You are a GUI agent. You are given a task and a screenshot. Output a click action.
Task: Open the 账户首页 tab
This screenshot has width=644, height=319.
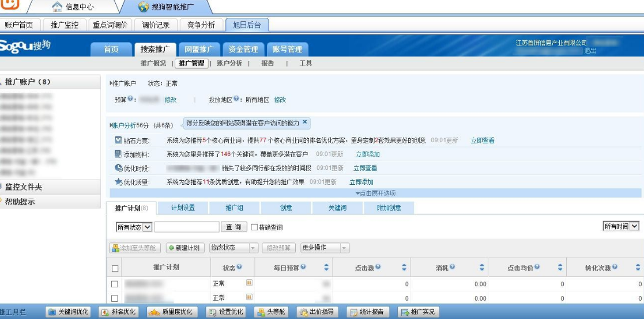[x=19, y=25]
